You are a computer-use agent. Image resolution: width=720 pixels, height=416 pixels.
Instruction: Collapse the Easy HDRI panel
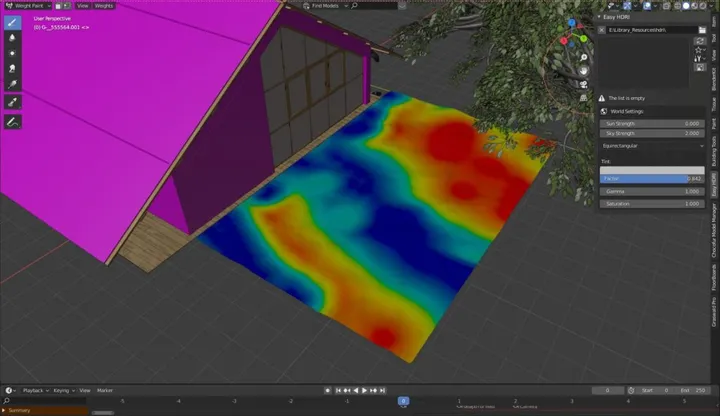click(x=599, y=17)
